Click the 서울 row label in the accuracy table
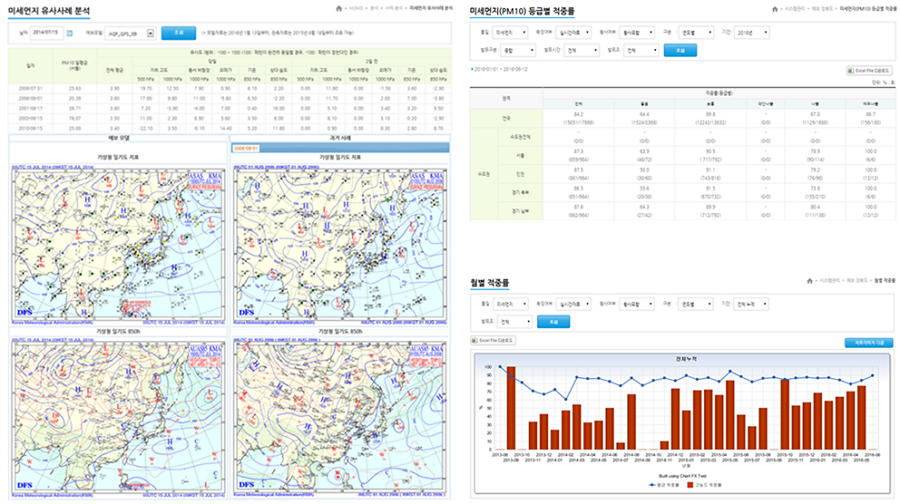This screenshot has width=900, height=504. coord(520,156)
